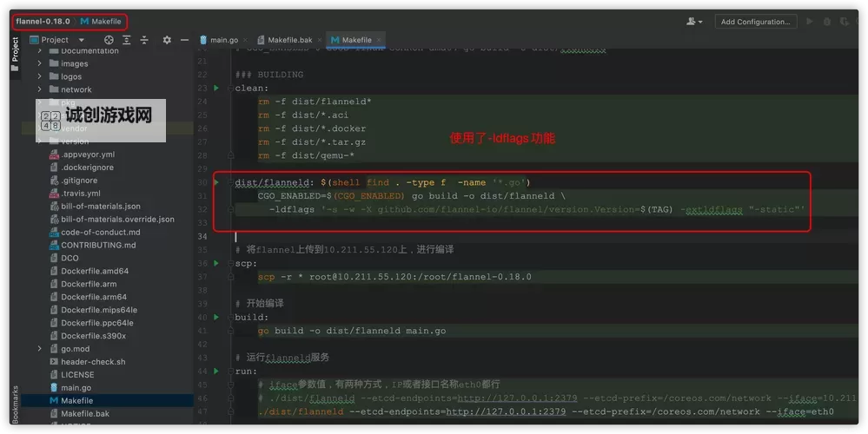
Task: Click the go build line 41 text
Action: pos(352,332)
